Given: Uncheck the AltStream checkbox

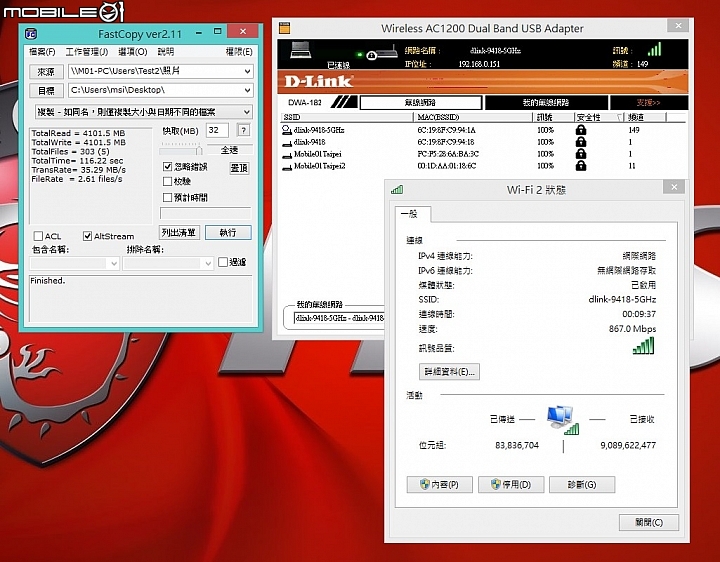Looking at the screenshot, I should pyautogui.click(x=87, y=236).
